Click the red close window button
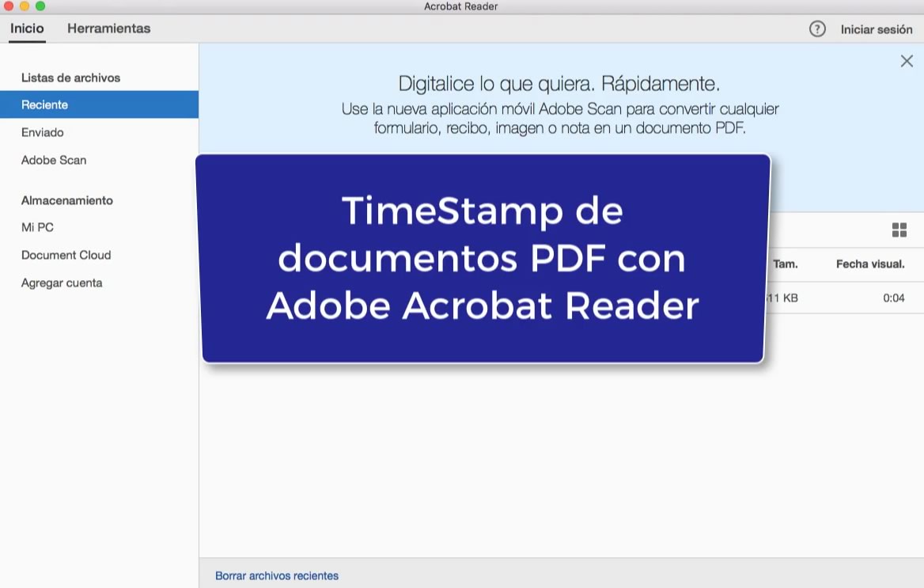Image resolution: width=924 pixels, height=588 pixels. (x=8, y=6)
